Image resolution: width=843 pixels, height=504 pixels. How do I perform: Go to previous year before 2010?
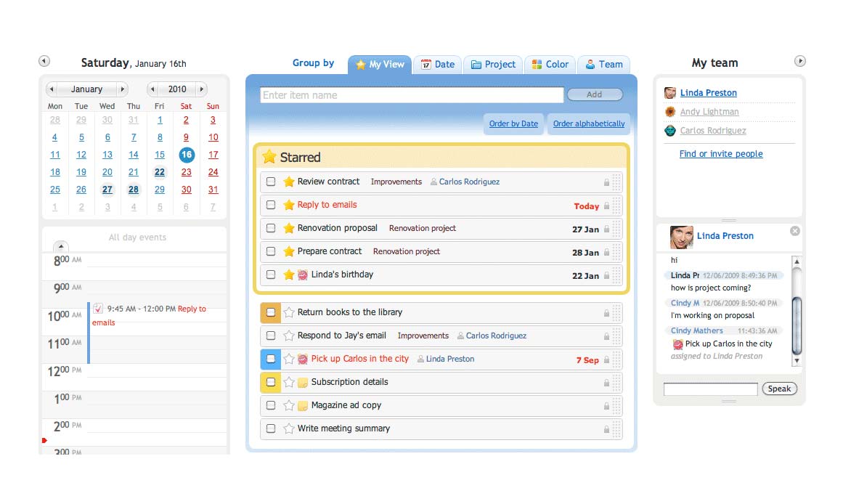pos(152,89)
